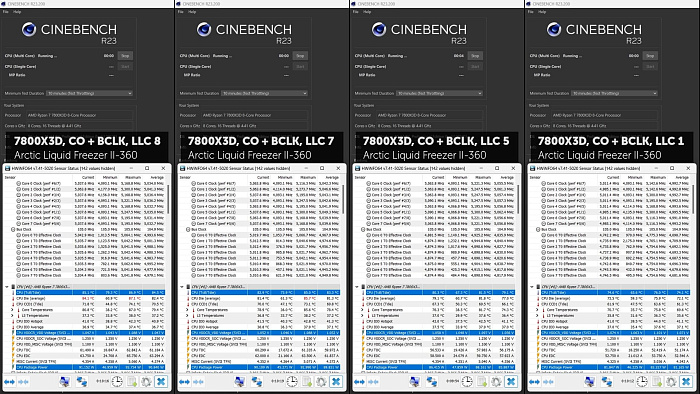This screenshot has width=700, height=394.
Task: Click Processor field in LLC 8 Cinebench
Action: tap(79, 115)
